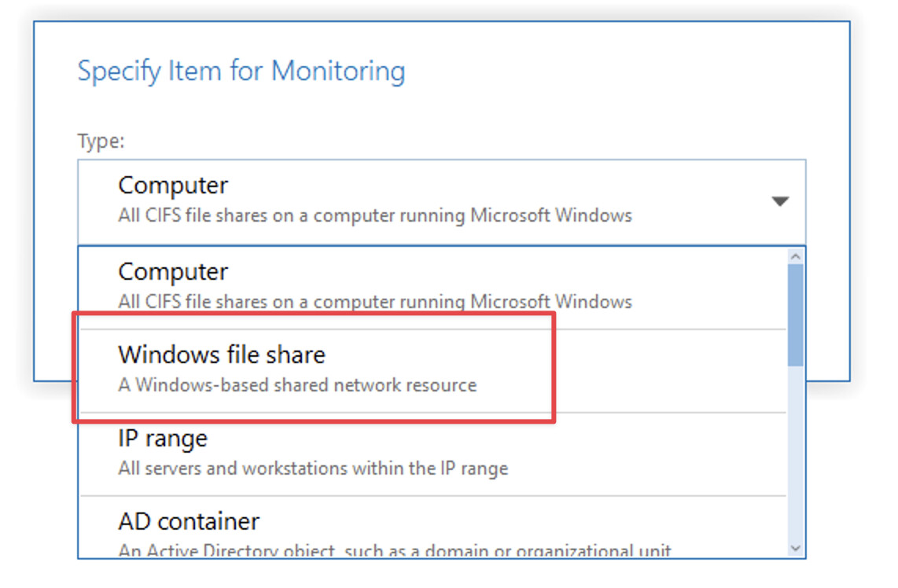
Task: Click the scrollbar thumb in the dropdown list
Action: pos(795,314)
